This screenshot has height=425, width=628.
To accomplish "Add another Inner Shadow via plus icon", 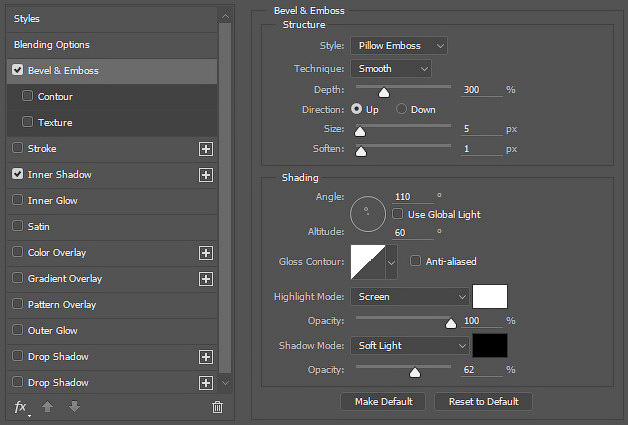I will point(206,175).
